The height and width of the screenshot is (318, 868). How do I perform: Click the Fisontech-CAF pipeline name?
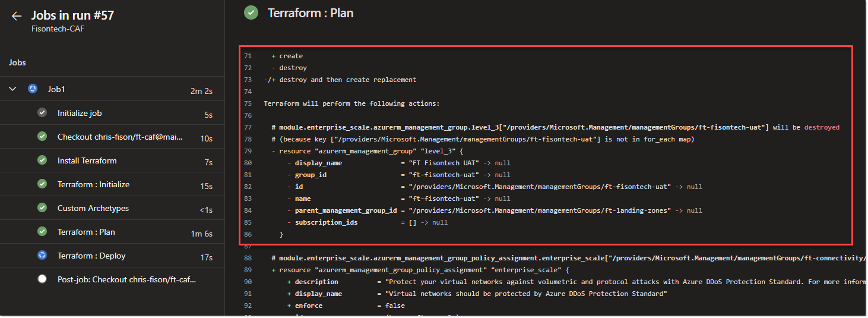[x=58, y=29]
